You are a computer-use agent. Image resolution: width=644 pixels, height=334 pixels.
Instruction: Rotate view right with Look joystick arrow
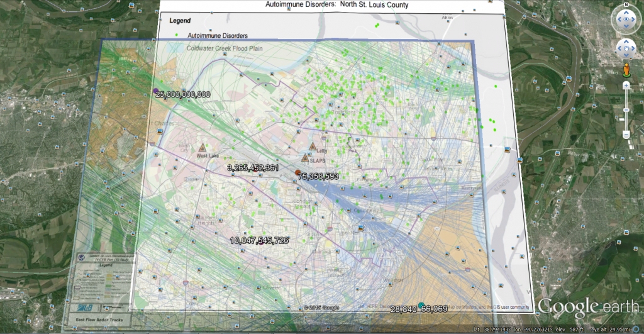pos(634,19)
